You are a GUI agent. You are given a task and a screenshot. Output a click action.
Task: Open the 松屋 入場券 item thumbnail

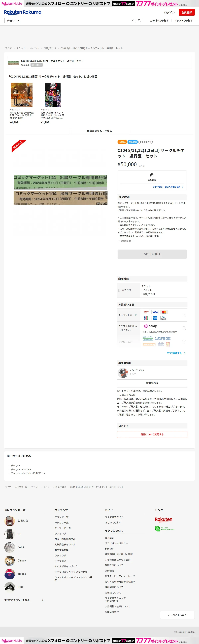click(53, 95)
